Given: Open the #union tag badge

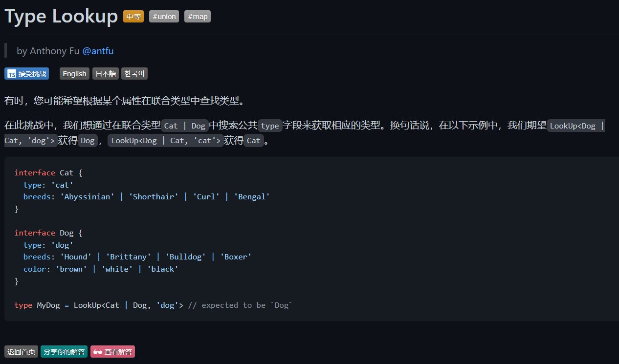Looking at the screenshot, I should click(x=164, y=17).
